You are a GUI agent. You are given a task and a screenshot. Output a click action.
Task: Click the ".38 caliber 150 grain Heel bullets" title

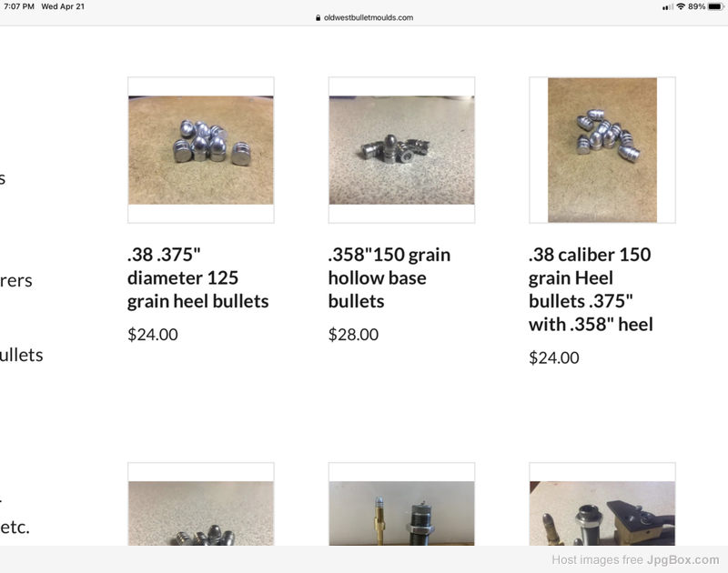click(x=591, y=289)
